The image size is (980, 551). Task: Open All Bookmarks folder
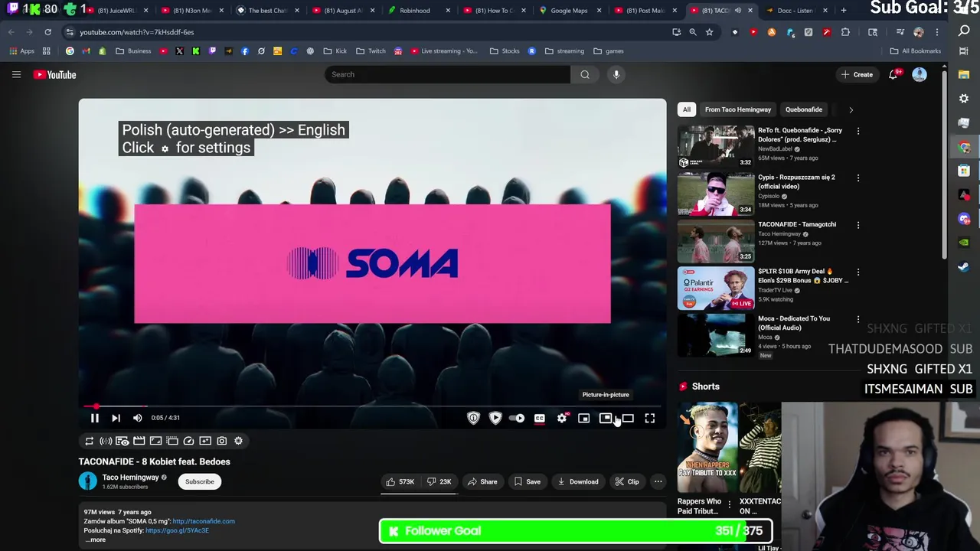coord(916,51)
